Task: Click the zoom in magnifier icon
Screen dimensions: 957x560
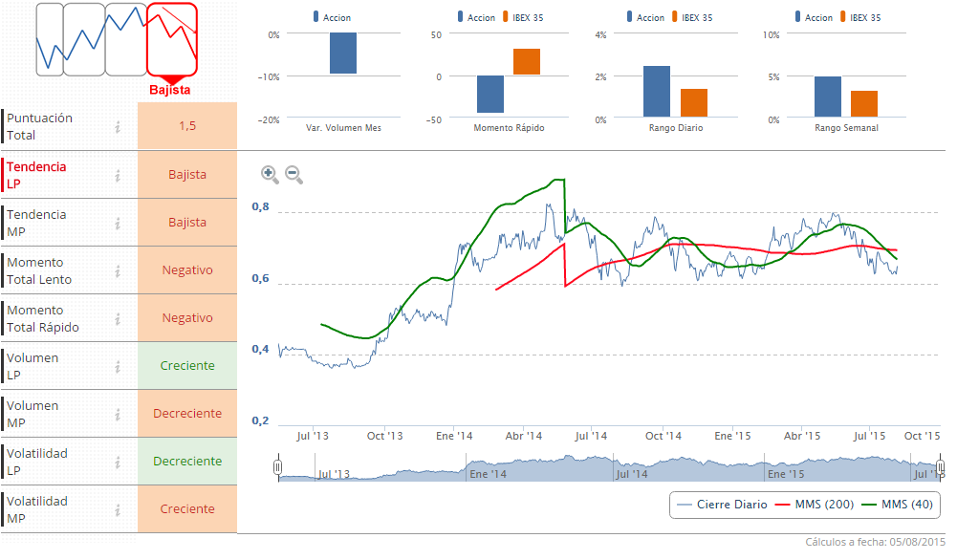Action: coord(270,174)
